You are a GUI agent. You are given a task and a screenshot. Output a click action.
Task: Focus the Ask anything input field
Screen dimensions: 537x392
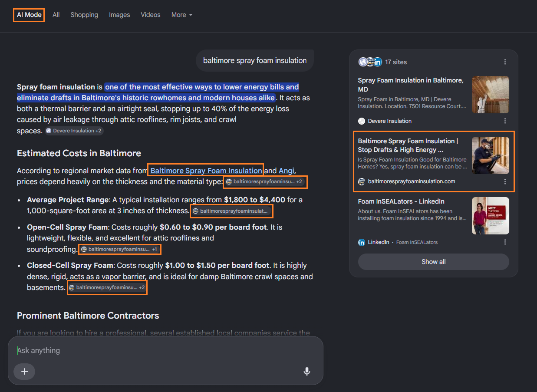(x=165, y=350)
